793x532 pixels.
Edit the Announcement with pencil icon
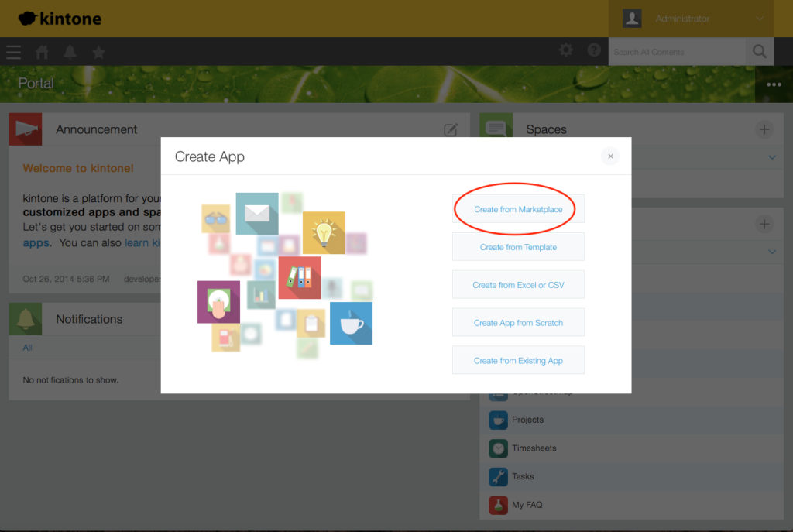pyautogui.click(x=451, y=129)
